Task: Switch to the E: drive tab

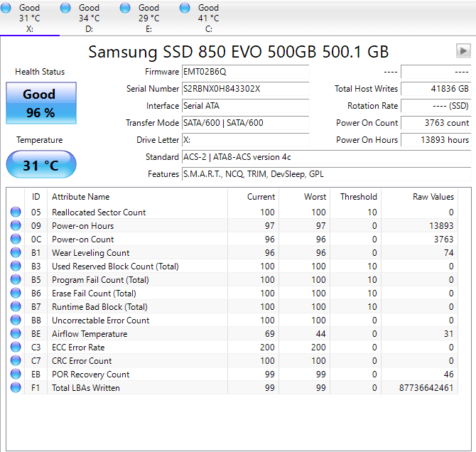Action: [148, 18]
